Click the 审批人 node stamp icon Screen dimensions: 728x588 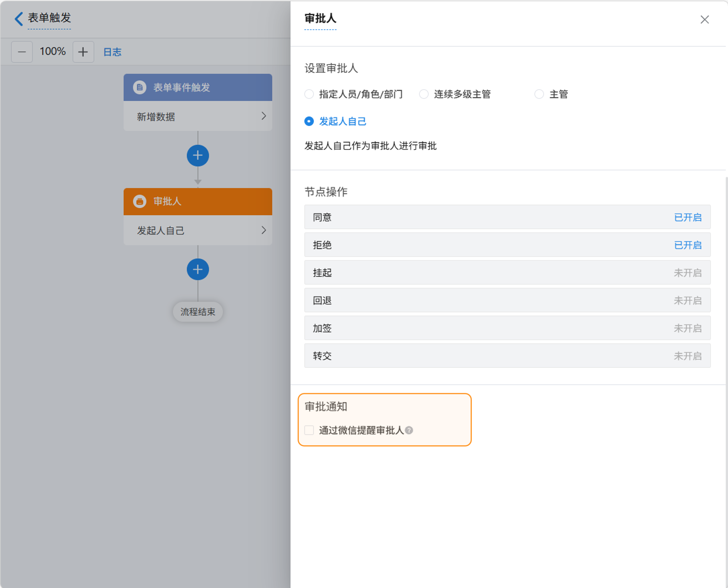pos(140,201)
